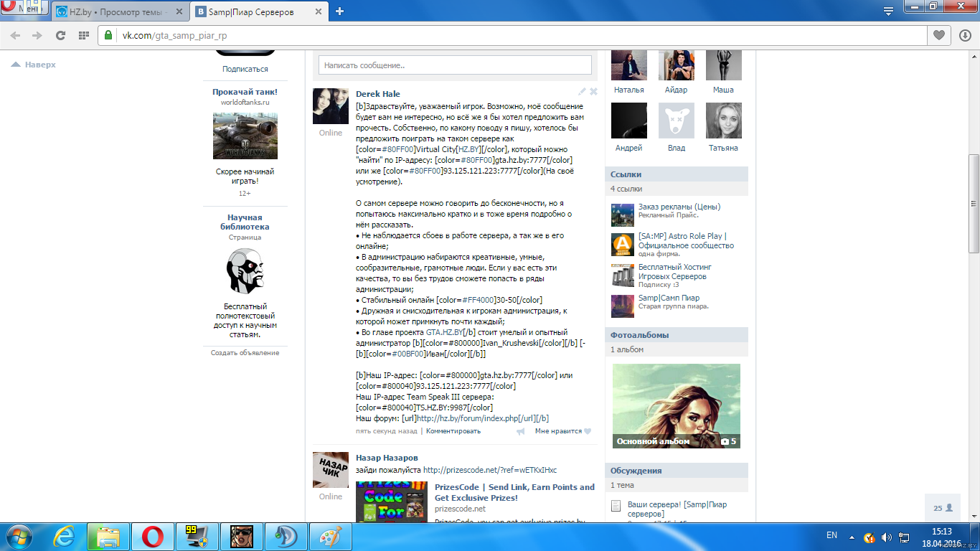The image size is (980, 551).
Task: Open the Научная библиотека ad title
Action: (x=245, y=222)
